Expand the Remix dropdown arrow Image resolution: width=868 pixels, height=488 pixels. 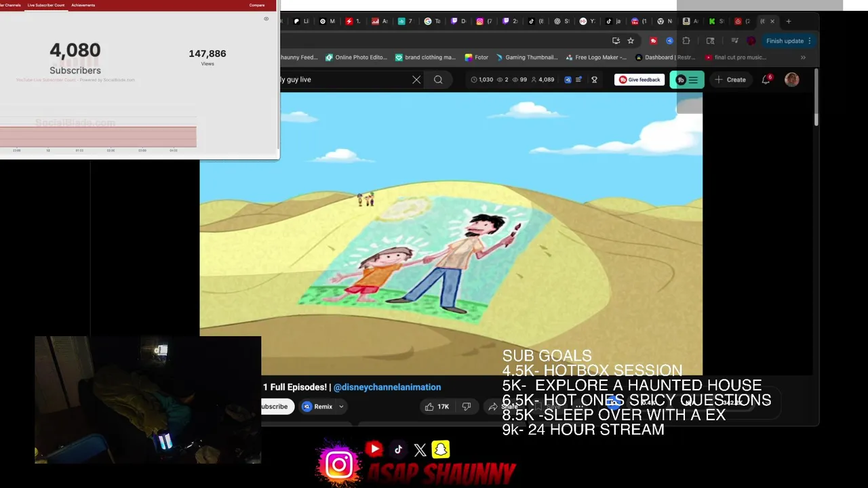point(341,407)
